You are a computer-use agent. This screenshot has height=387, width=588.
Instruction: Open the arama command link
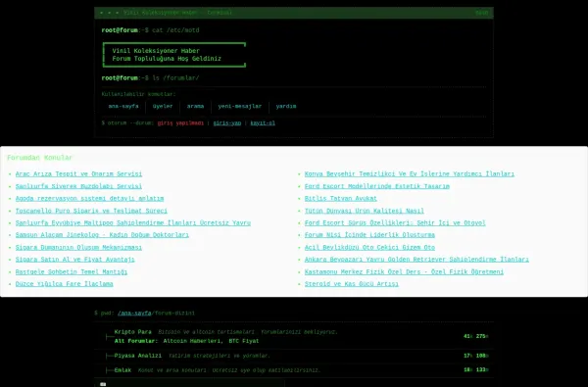click(195, 106)
